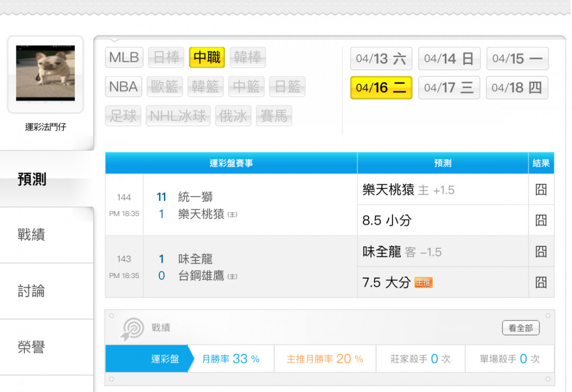The height and width of the screenshot is (392, 572).
Task: Click the 結果 column header
Action: click(541, 163)
